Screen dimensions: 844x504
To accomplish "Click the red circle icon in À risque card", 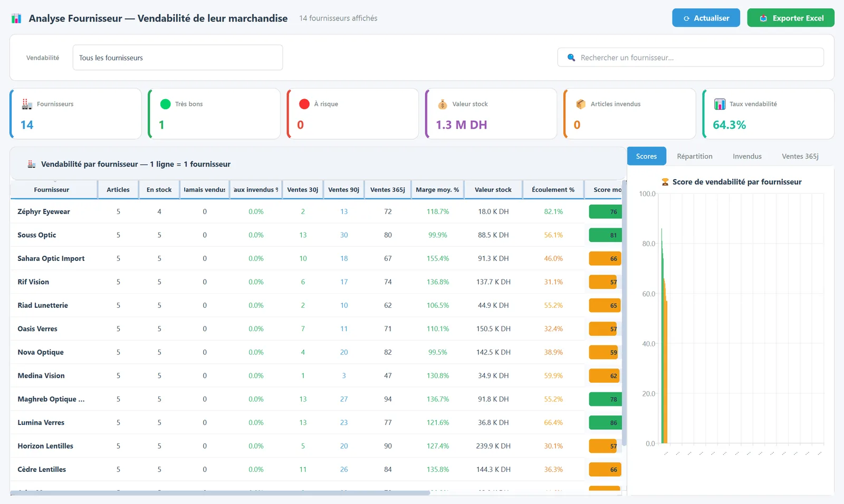I will coord(304,104).
